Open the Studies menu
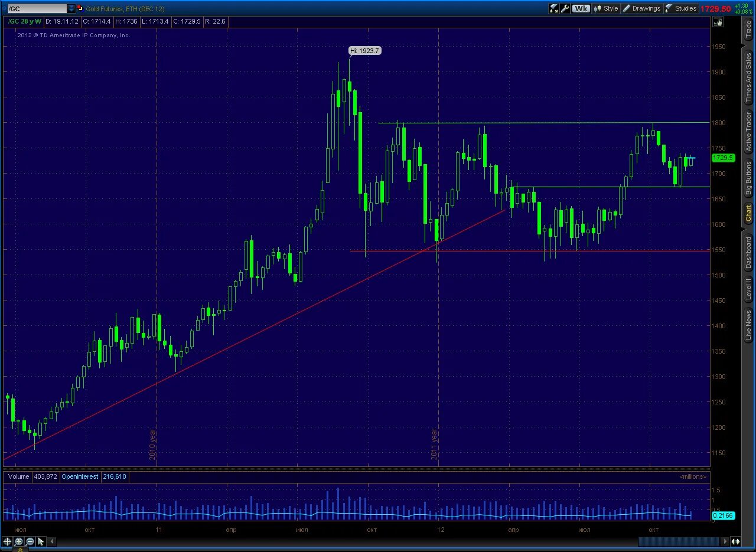 click(681, 8)
